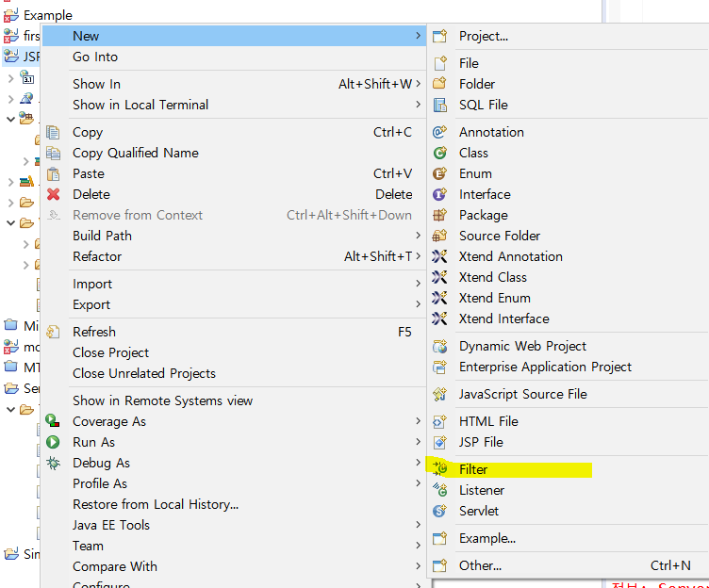709x588 pixels.
Task: Click the Example... wizard icon
Action: [x=439, y=538]
